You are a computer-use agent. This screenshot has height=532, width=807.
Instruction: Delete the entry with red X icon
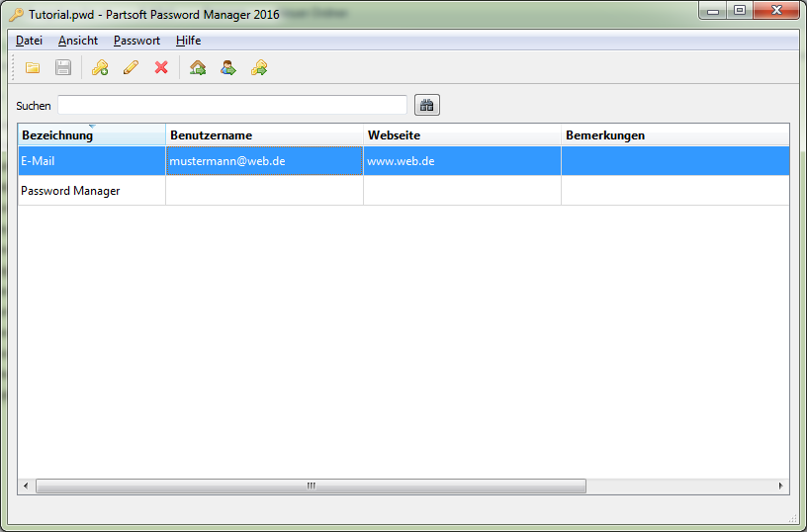(x=161, y=67)
